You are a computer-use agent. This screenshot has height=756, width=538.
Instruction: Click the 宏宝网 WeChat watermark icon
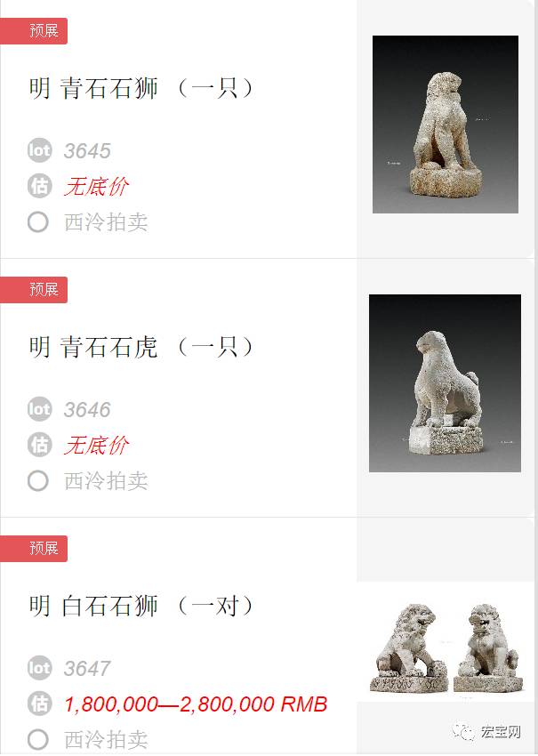click(463, 731)
